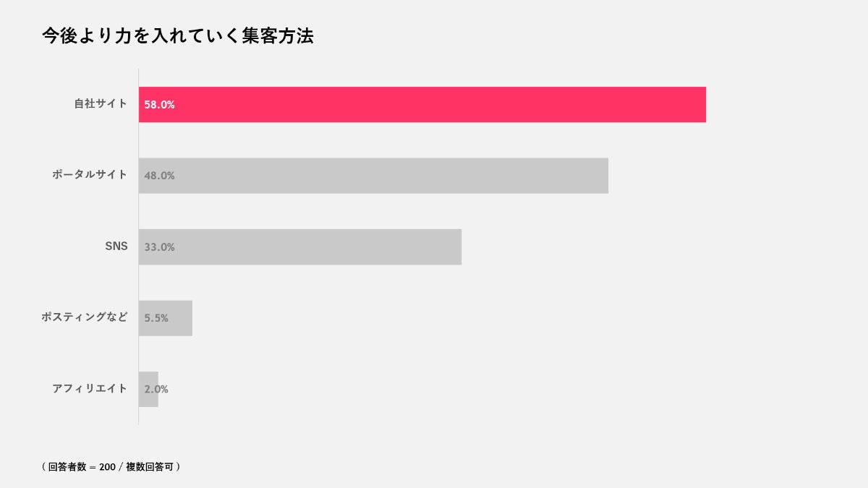Select the ポータルサイト axis label
The width and height of the screenshot is (868, 488).
[x=90, y=174]
